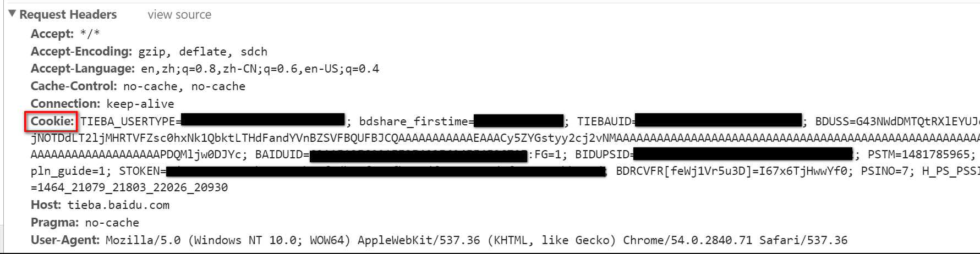
Task: Select the Accept-Language header label
Action: coord(83,69)
